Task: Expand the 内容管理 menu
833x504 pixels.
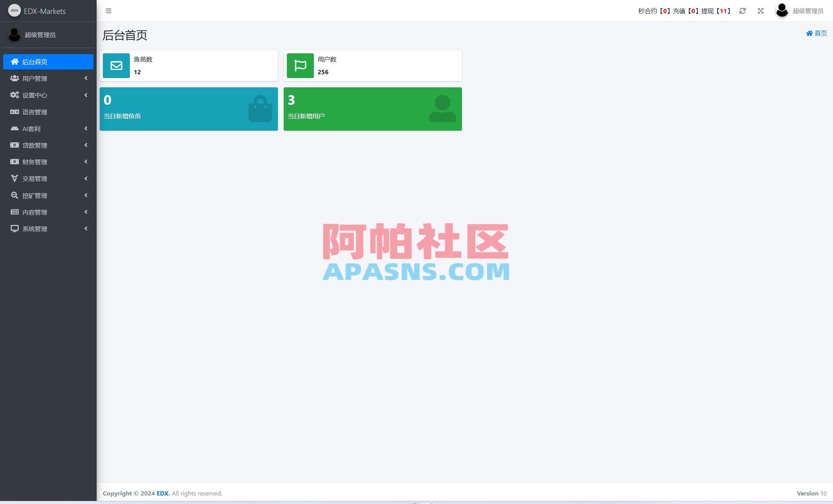Action: point(86,212)
